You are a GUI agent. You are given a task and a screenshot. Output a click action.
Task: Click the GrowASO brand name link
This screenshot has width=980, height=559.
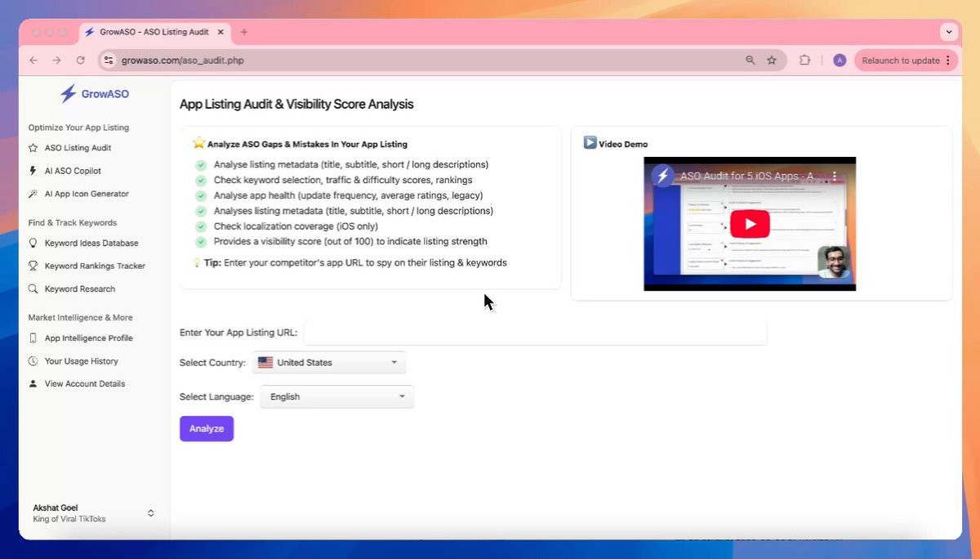coord(105,94)
